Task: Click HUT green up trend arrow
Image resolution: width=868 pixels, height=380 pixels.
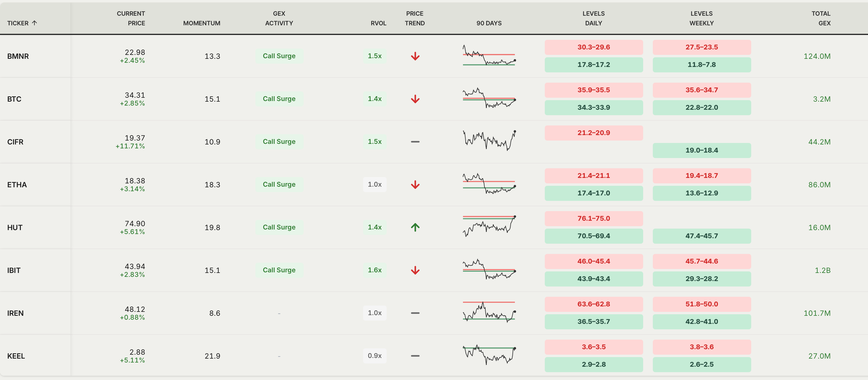Action: (x=415, y=227)
